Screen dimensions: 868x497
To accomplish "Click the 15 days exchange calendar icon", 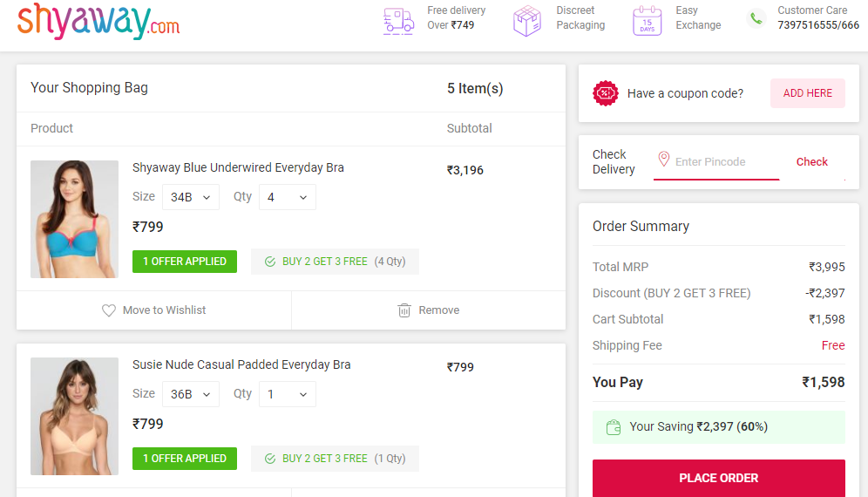I will 648,21.
